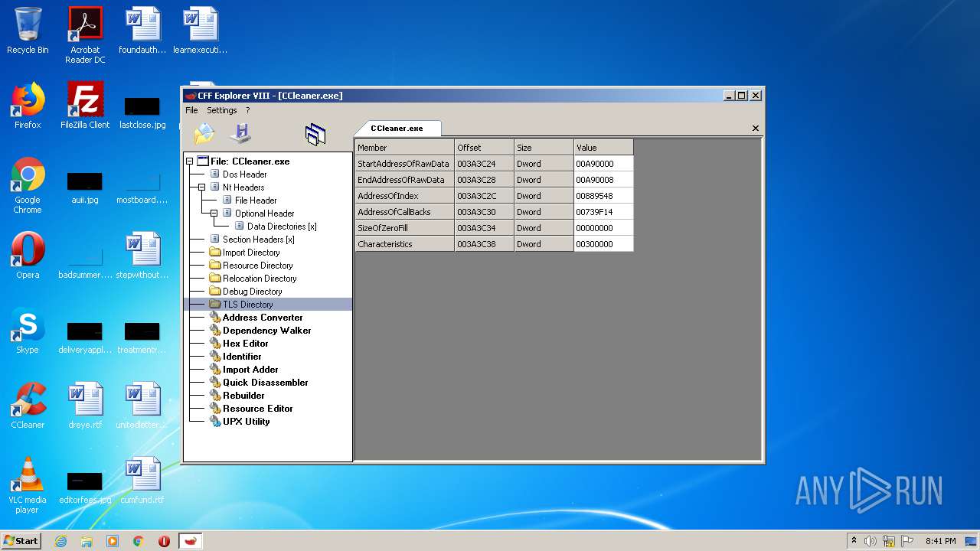The image size is (980, 551).
Task: Click Internet Explorer icon in taskbar
Action: 60,541
